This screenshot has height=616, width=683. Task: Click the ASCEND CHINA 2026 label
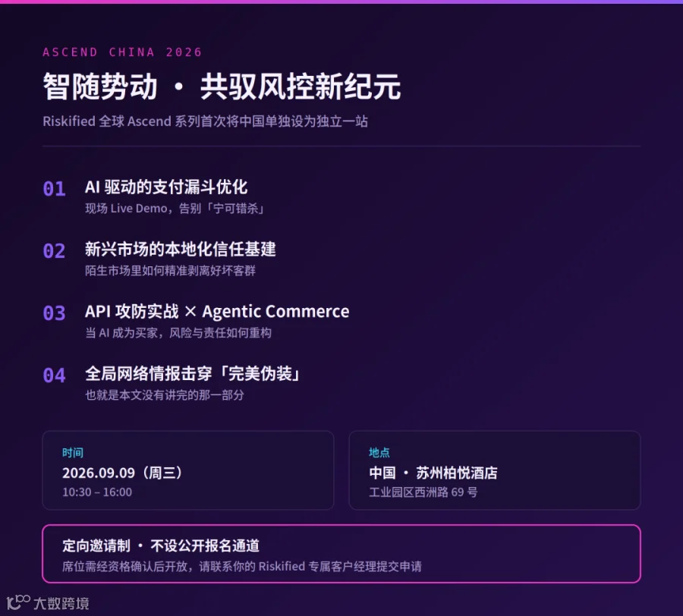pyautogui.click(x=122, y=52)
